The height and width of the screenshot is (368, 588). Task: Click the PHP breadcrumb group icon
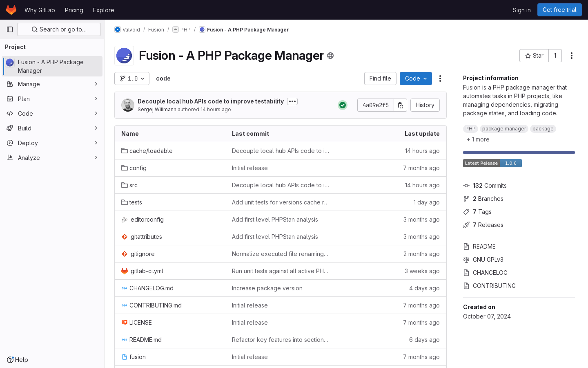176,29
